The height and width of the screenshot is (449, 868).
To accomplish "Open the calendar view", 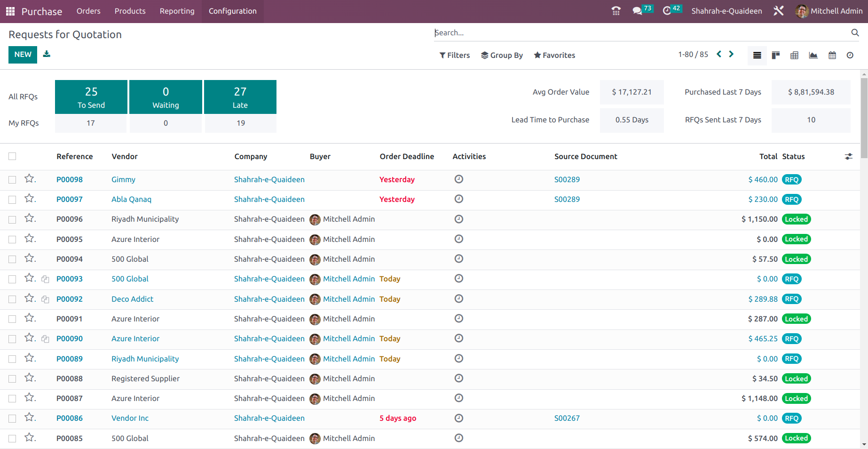I will pyautogui.click(x=832, y=55).
